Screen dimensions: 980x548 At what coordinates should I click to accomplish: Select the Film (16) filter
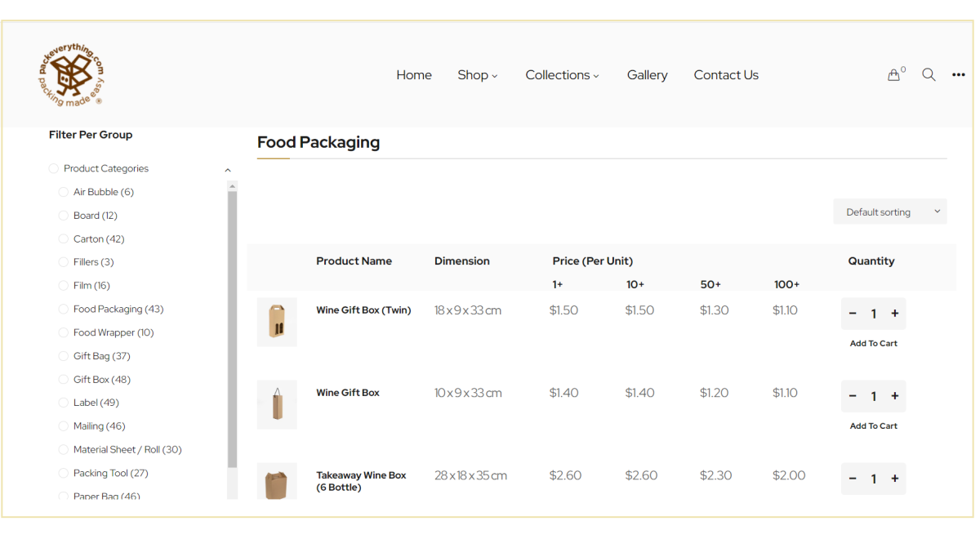click(x=64, y=286)
